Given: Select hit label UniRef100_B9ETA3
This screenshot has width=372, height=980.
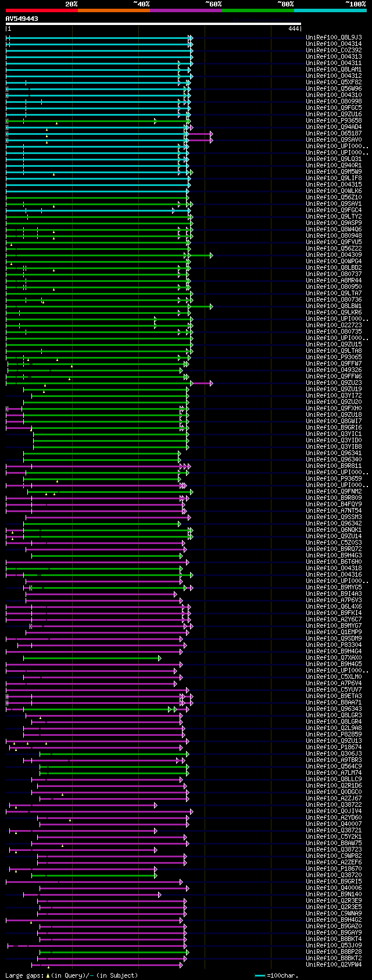Looking at the screenshot, I should [x=334, y=696].
